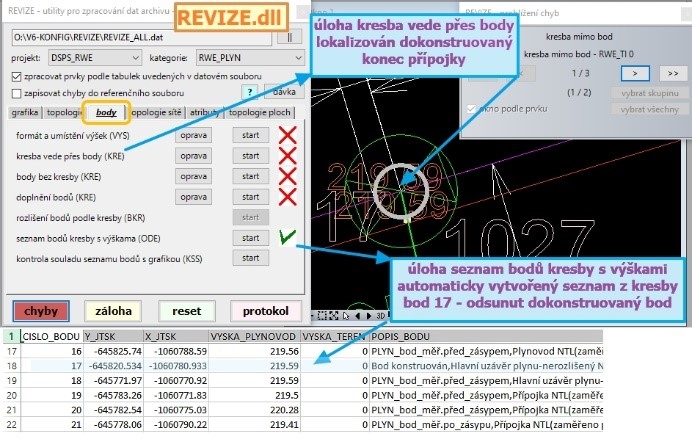Go to next error with > button
This screenshot has width=692, height=439.
point(635,73)
